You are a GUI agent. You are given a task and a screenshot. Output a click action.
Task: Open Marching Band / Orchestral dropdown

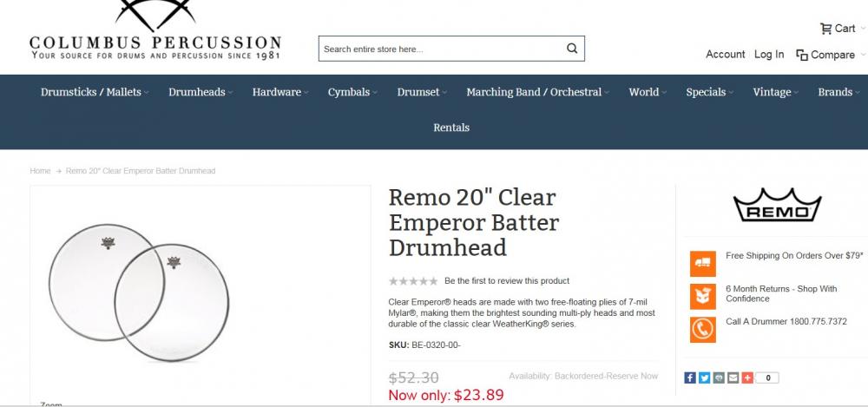[x=536, y=92]
